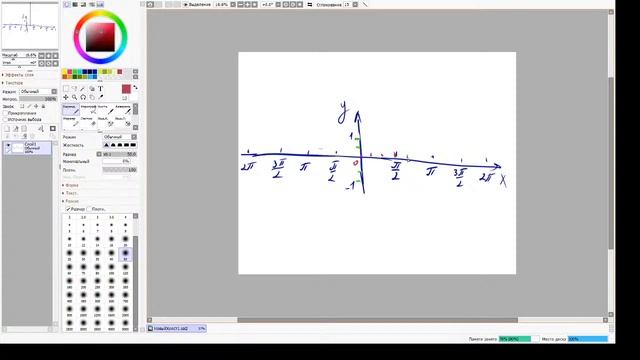Select the hand pan tool

tap(92, 97)
